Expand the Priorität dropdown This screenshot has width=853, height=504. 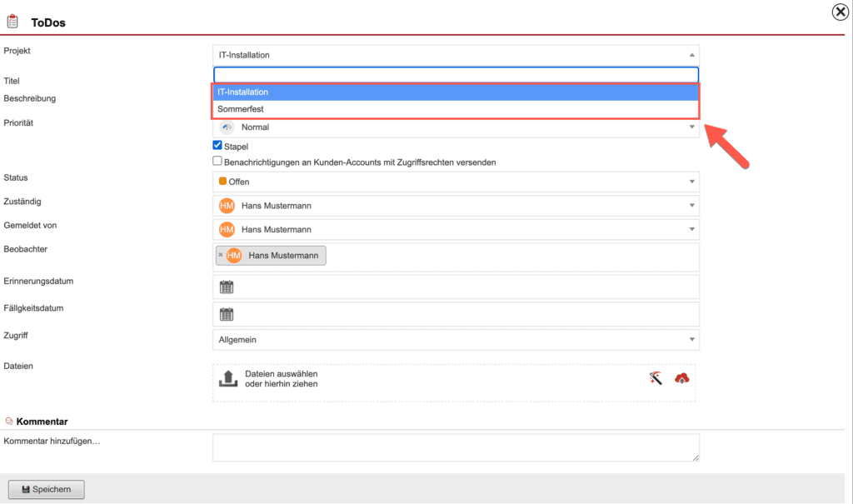point(691,127)
